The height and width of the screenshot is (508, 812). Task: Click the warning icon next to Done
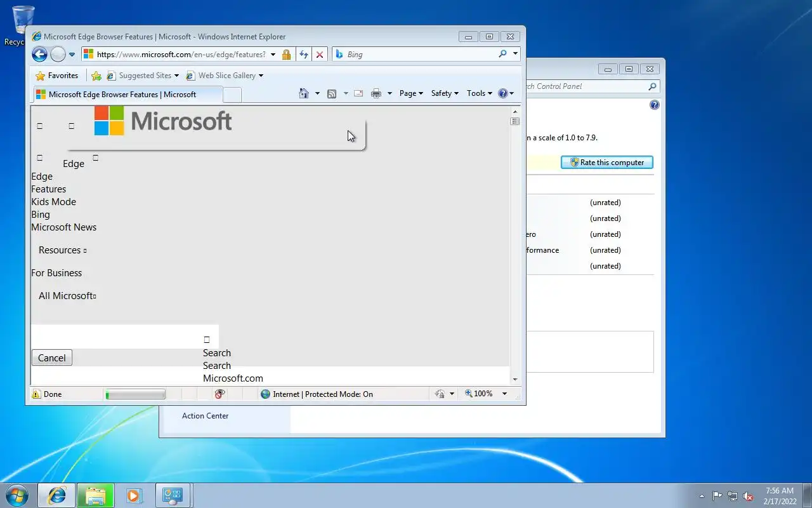(36, 394)
